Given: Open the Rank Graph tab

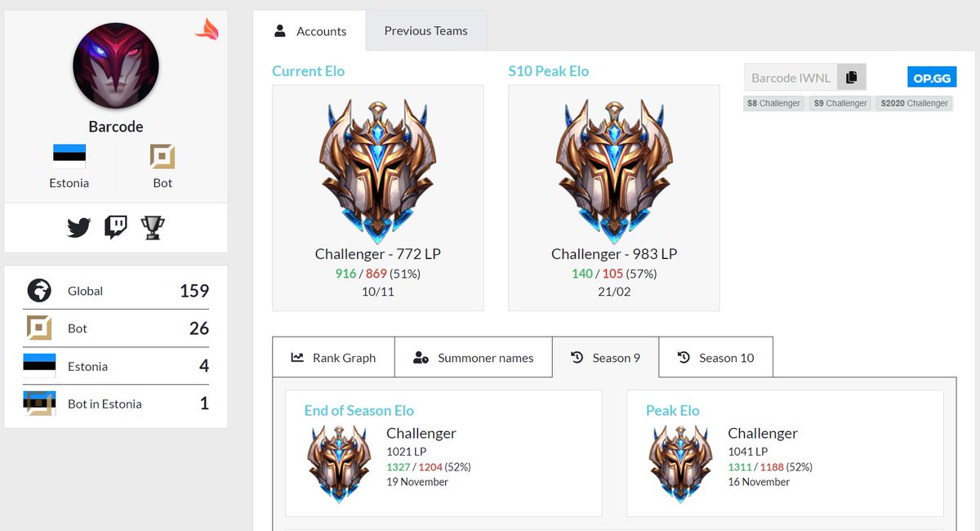Looking at the screenshot, I should tap(333, 357).
